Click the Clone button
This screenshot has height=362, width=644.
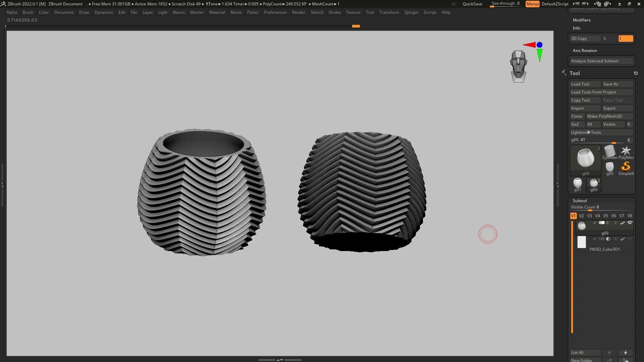click(x=577, y=116)
